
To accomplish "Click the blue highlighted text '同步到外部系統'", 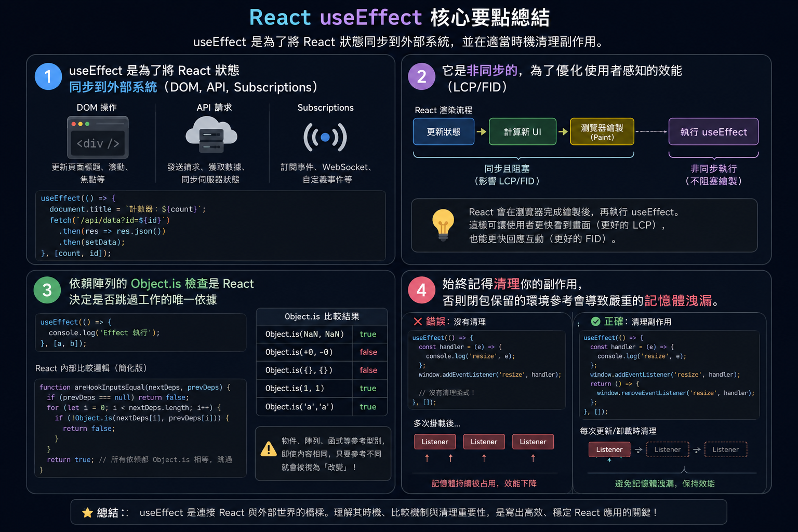I will [x=113, y=87].
